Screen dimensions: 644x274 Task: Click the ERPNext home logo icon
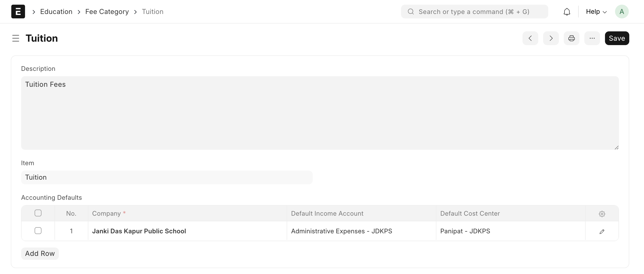click(18, 12)
